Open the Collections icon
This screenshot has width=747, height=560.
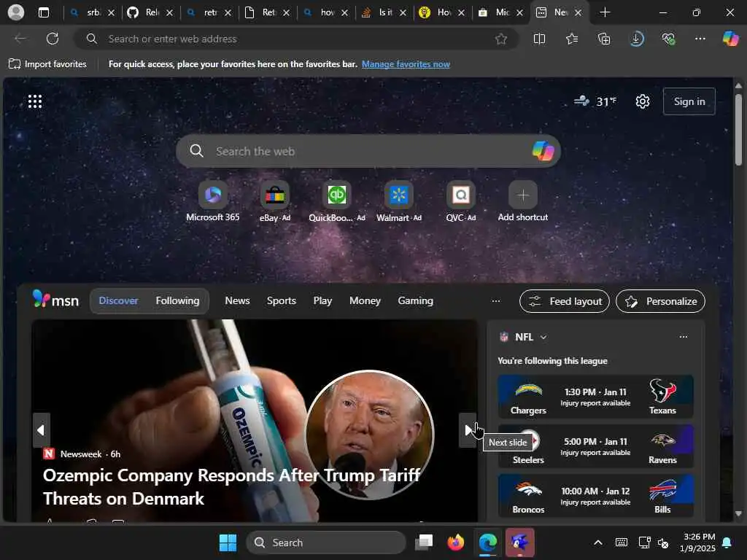[x=604, y=39]
